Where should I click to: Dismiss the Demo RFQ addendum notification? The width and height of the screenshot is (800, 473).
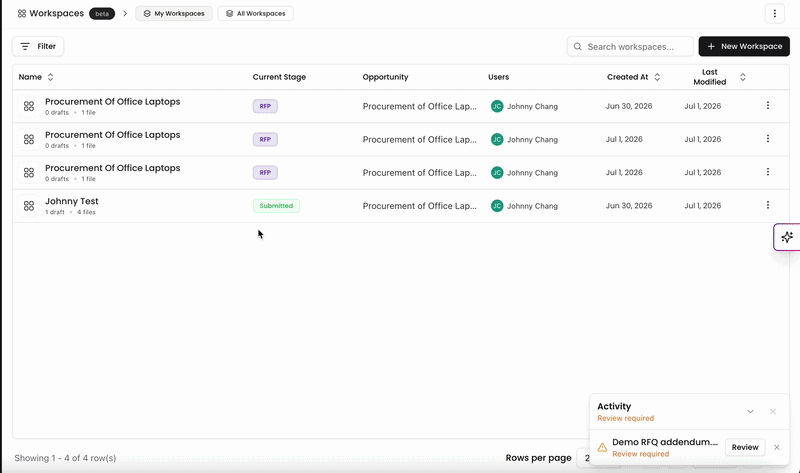pyautogui.click(x=777, y=447)
